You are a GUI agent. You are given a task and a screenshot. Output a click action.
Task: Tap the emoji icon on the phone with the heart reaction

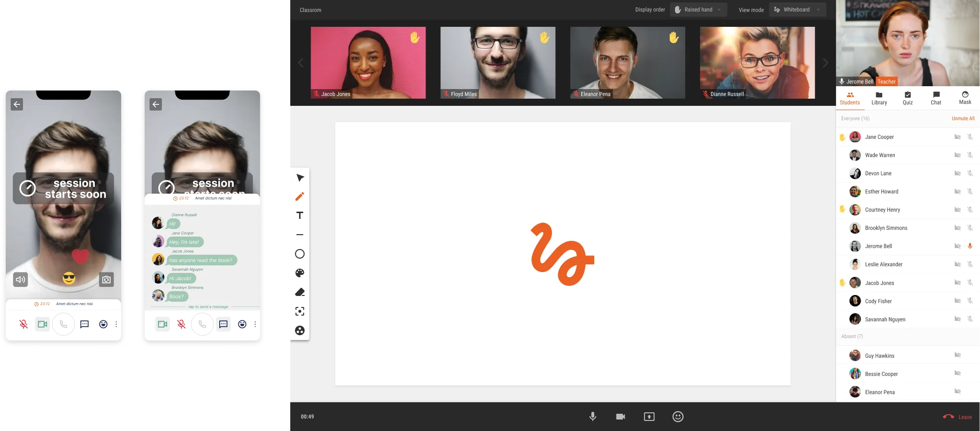(x=103, y=324)
